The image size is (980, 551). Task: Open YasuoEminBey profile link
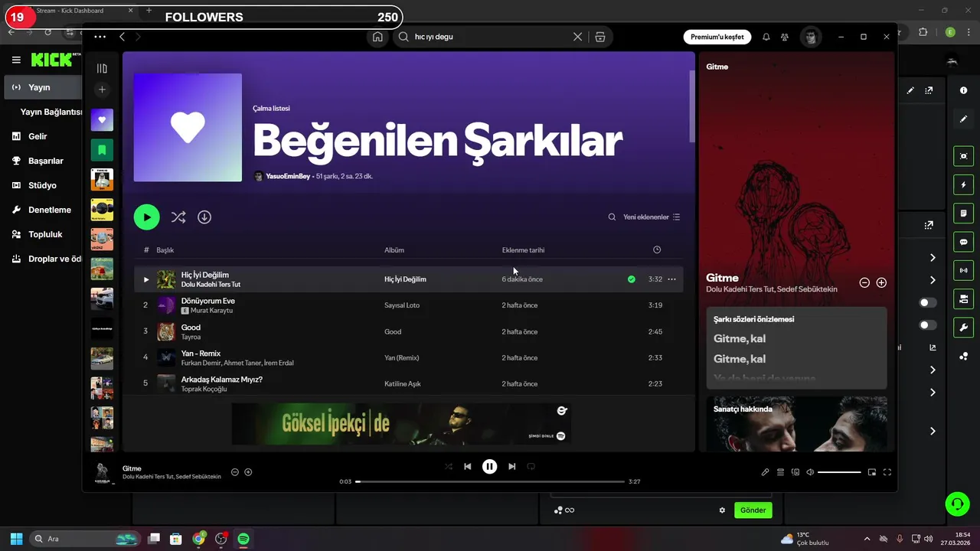(x=288, y=176)
